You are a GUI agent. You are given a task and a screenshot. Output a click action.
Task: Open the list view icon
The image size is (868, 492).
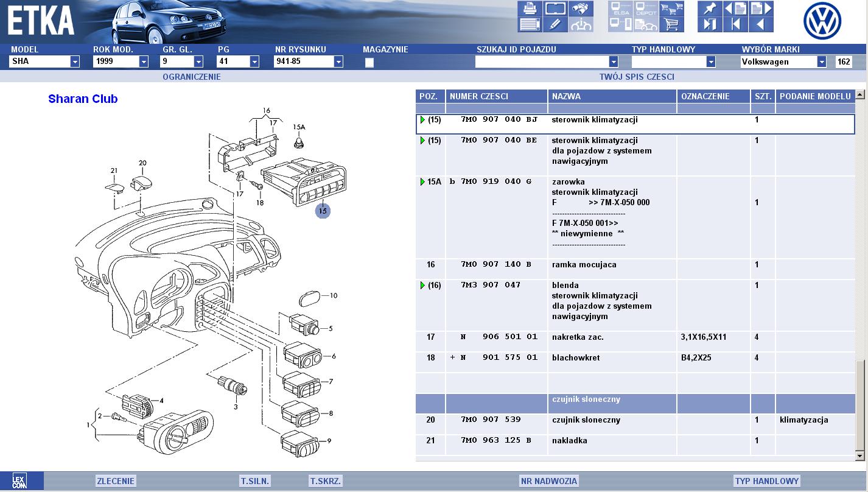(530, 24)
